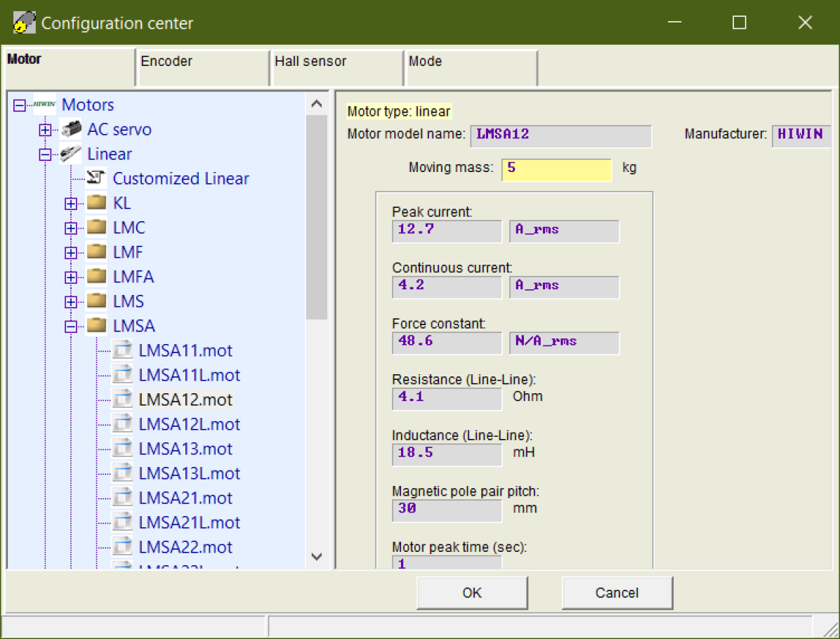This screenshot has height=639, width=840.
Task: Click the Linear motor icon in tree
Action: click(x=71, y=154)
